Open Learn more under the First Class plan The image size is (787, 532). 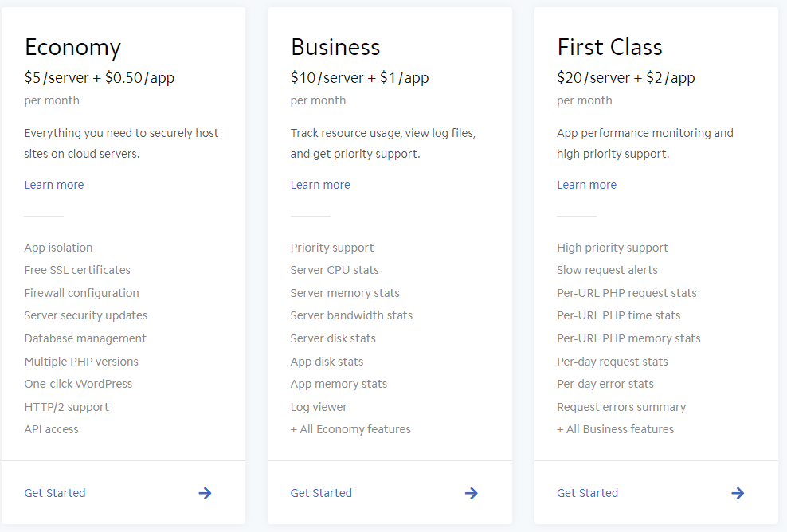(x=586, y=185)
